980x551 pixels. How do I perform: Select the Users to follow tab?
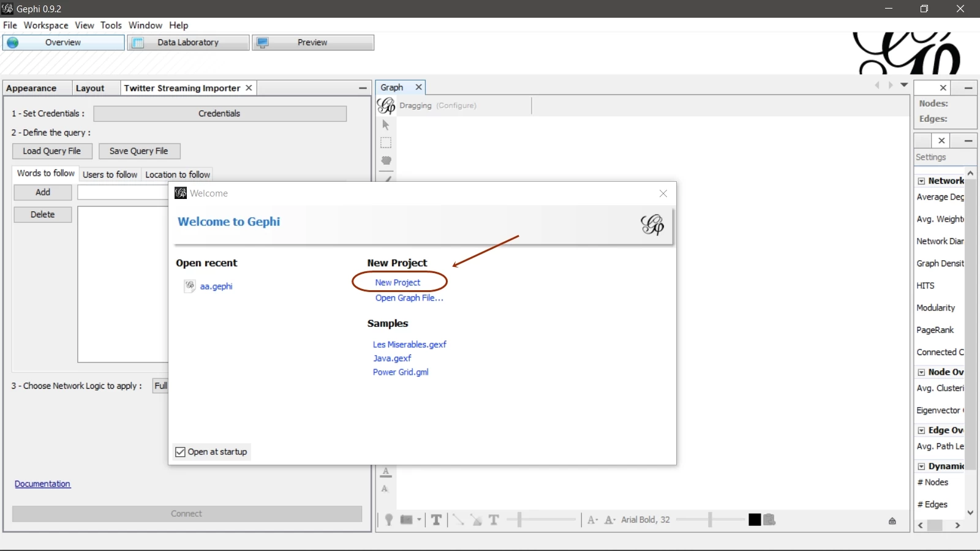coord(110,174)
